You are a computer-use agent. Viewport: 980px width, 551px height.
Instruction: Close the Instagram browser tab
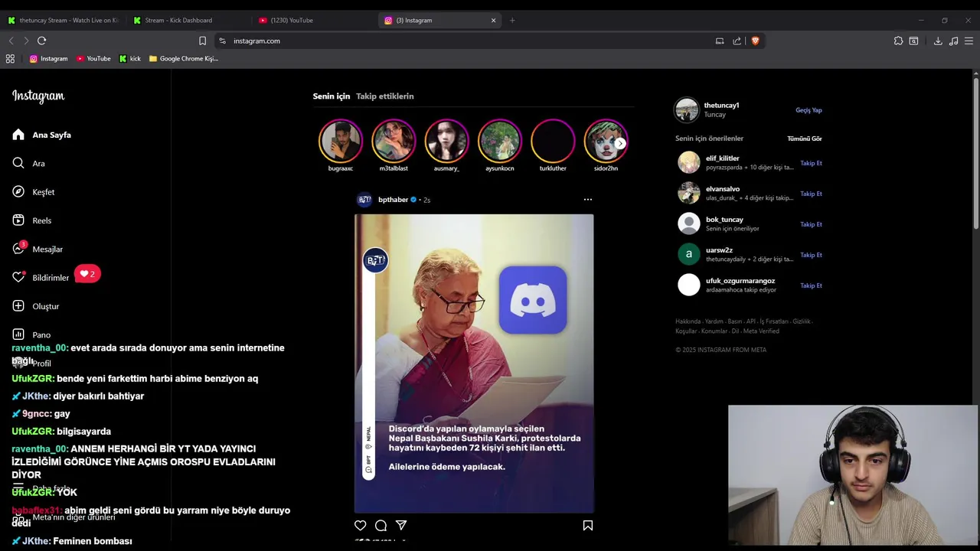click(x=493, y=20)
